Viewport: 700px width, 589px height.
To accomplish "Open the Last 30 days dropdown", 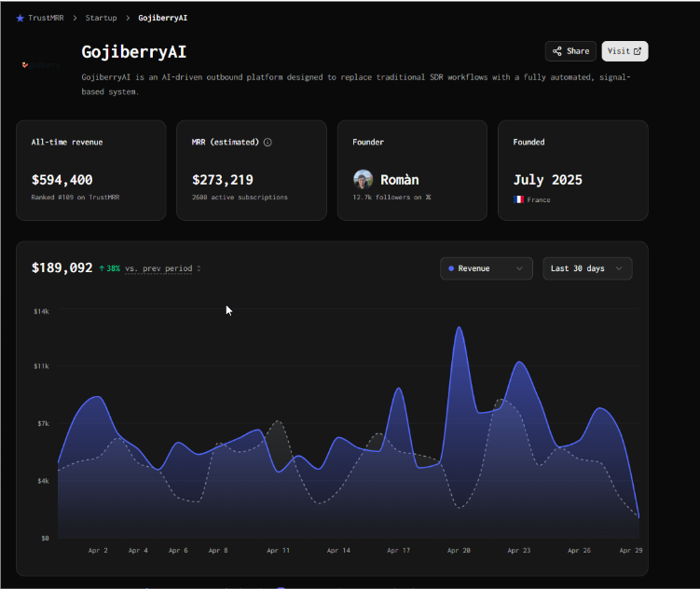I will [587, 268].
